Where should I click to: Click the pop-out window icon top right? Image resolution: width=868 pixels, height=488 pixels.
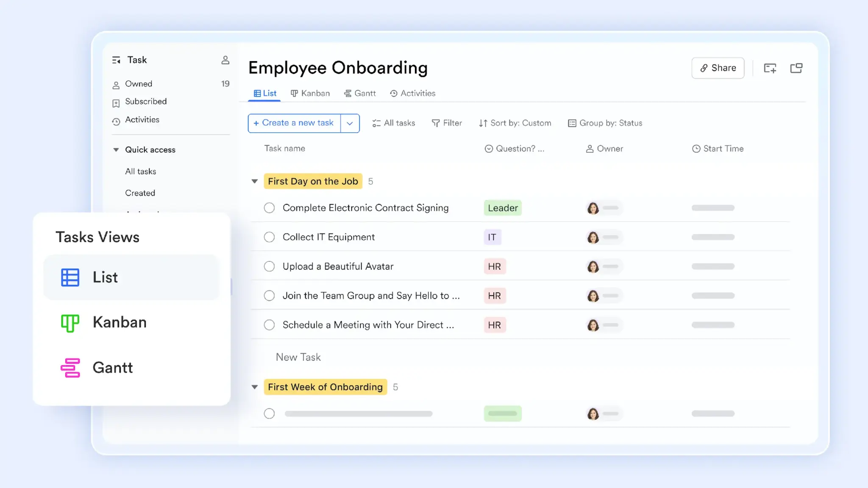(x=797, y=68)
